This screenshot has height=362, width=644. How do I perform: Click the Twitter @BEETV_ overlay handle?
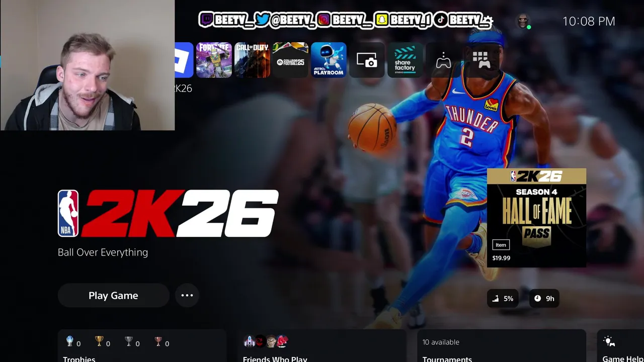click(x=285, y=20)
